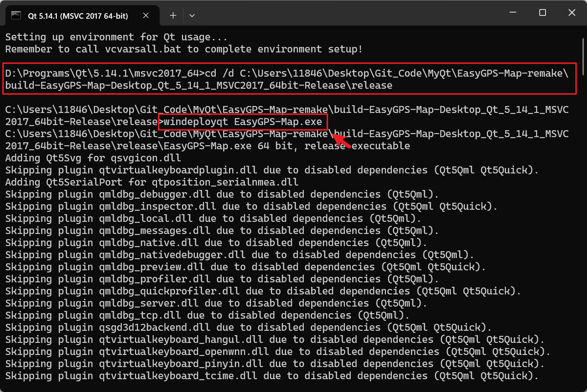This screenshot has width=587, height=392.
Task: Click the 'Adding Qt5Svg for qsvgicon.dll' line
Action: point(93,158)
